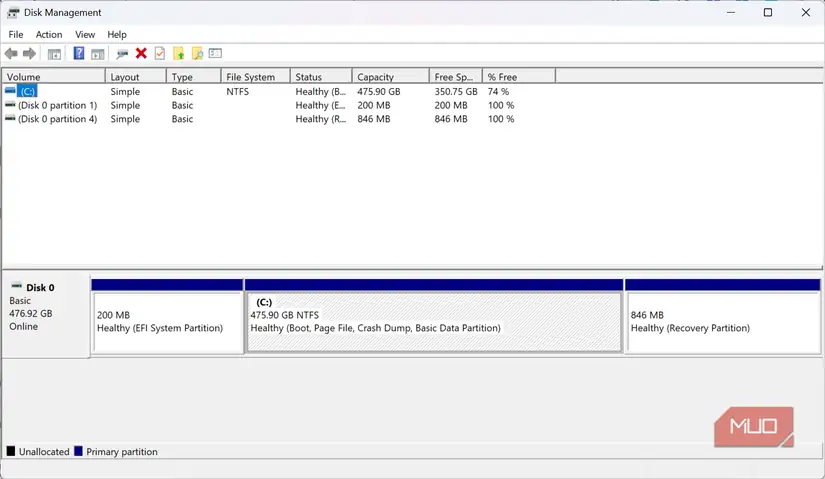Minimize the Disk Management window
825x479 pixels.
point(730,13)
